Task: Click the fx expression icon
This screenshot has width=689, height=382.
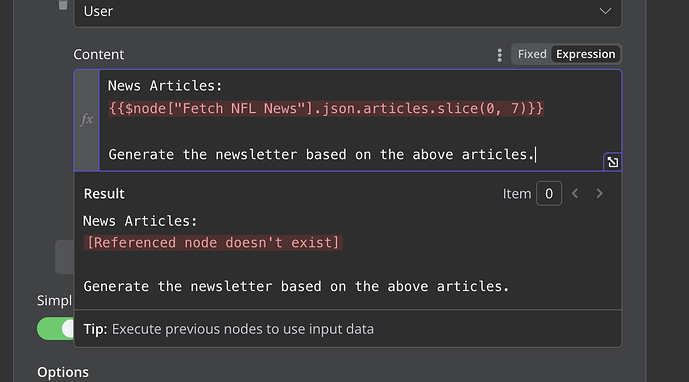Action: 87,120
